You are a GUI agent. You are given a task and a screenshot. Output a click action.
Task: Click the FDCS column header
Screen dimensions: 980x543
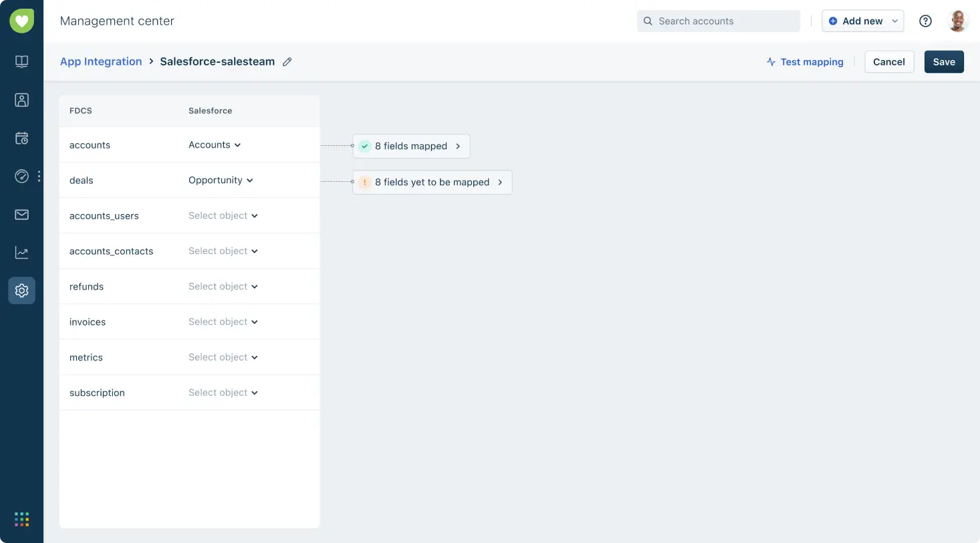click(x=81, y=110)
